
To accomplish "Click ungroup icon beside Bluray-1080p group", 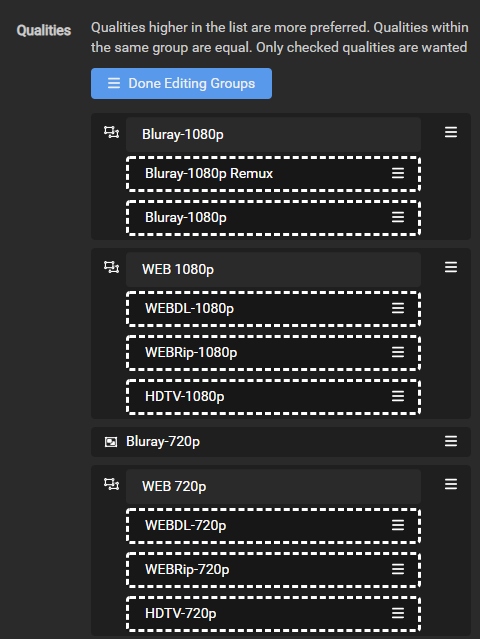I will [x=111, y=132].
